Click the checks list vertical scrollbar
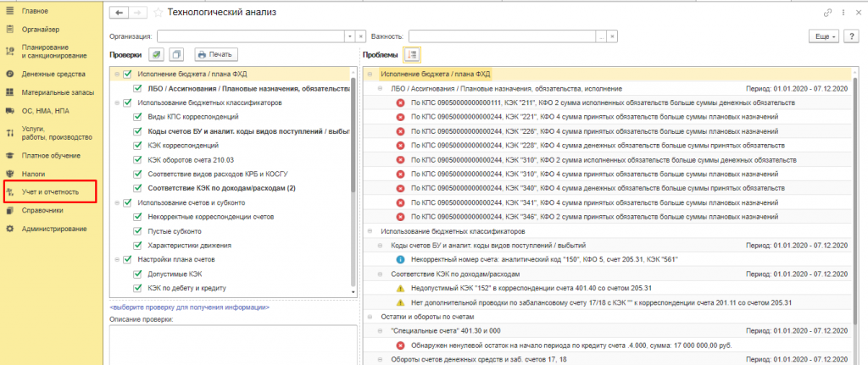The height and width of the screenshot is (365, 868). pyautogui.click(x=354, y=169)
